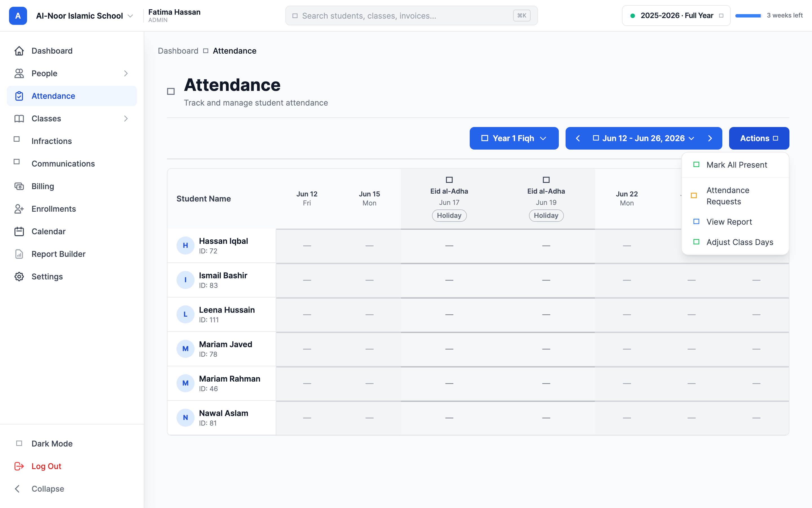Click the People group icon
The image size is (812, 508).
point(19,73)
